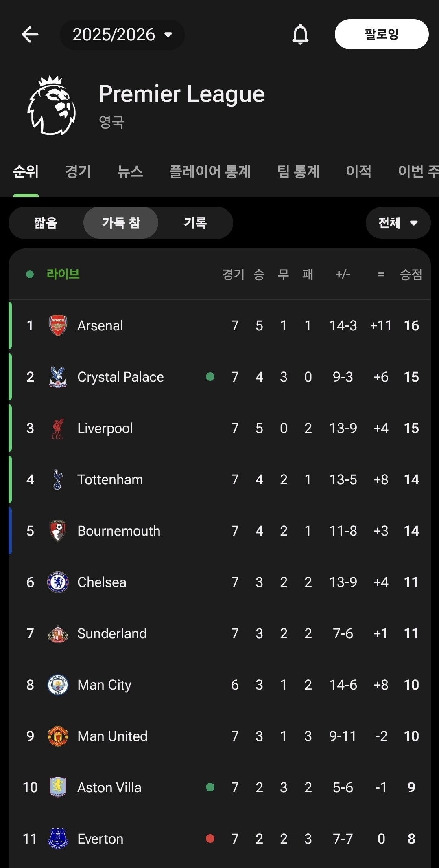Tap the Crystal Palace club crest

[58, 377]
